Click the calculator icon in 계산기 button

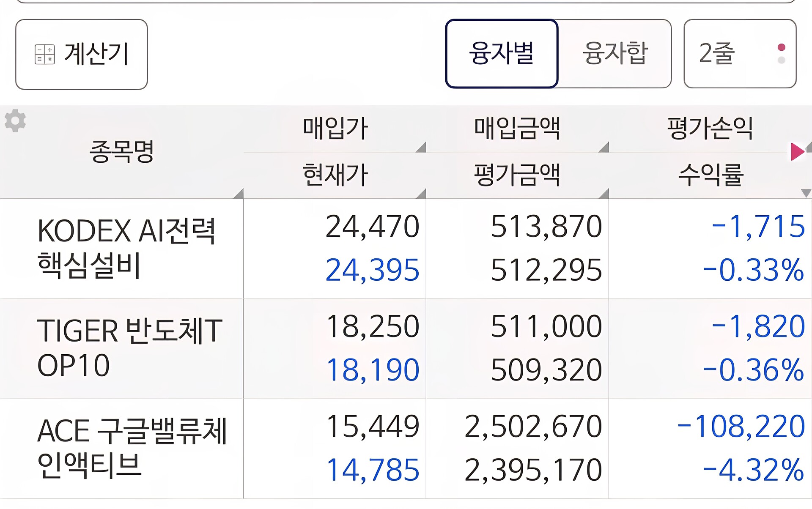click(44, 55)
